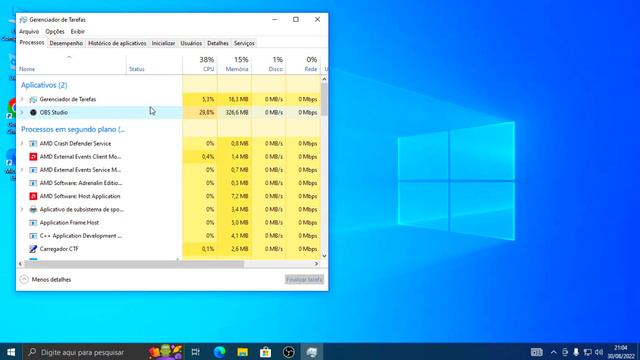Switch to the Serviços tab

tap(244, 43)
